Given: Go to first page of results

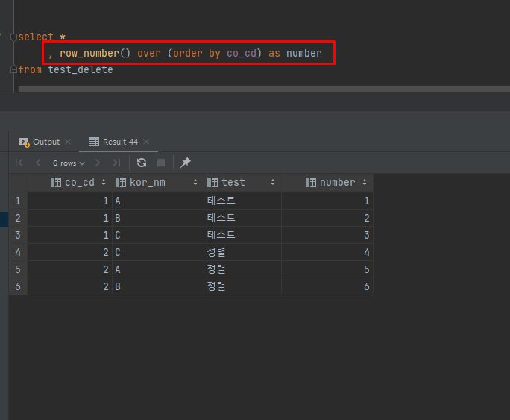Looking at the screenshot, I should point(19,163).
